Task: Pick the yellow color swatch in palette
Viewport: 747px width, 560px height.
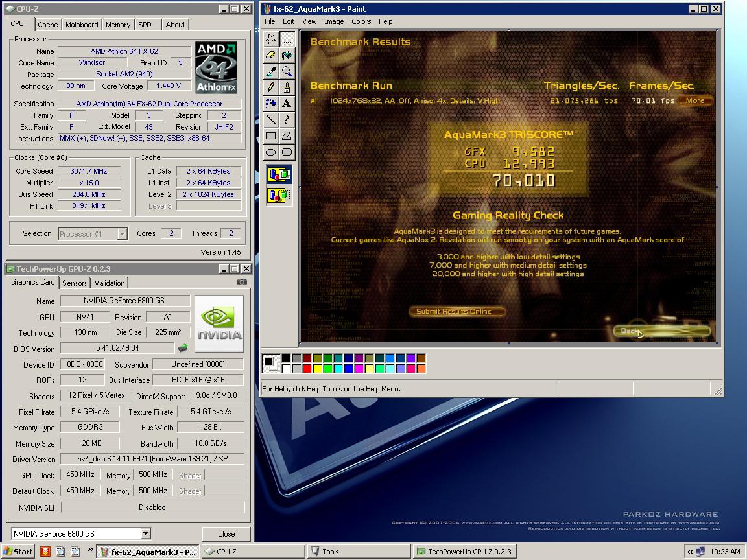Action: [x=317, y=368]
